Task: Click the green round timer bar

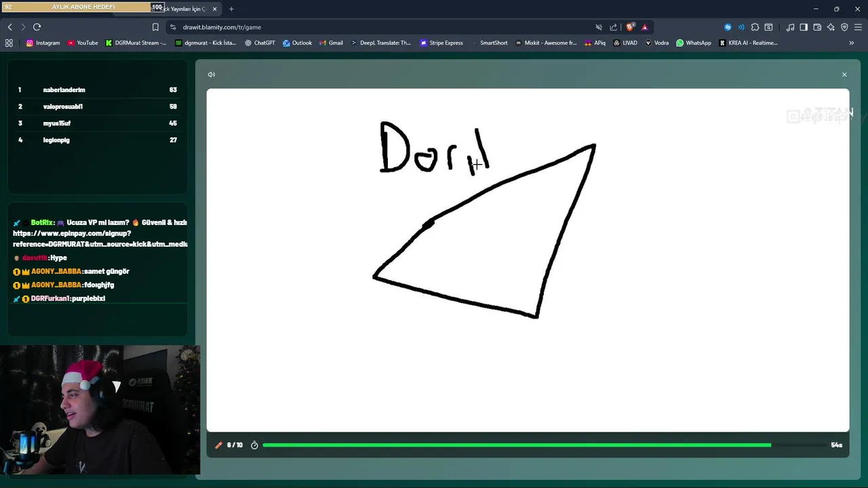Action: pyautogui.click(x=517, y=445)
